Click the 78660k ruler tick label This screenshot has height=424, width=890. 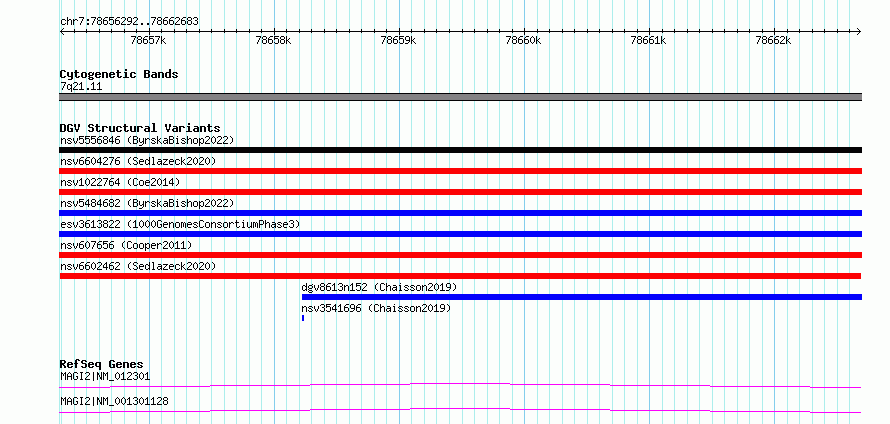[523, 40]
